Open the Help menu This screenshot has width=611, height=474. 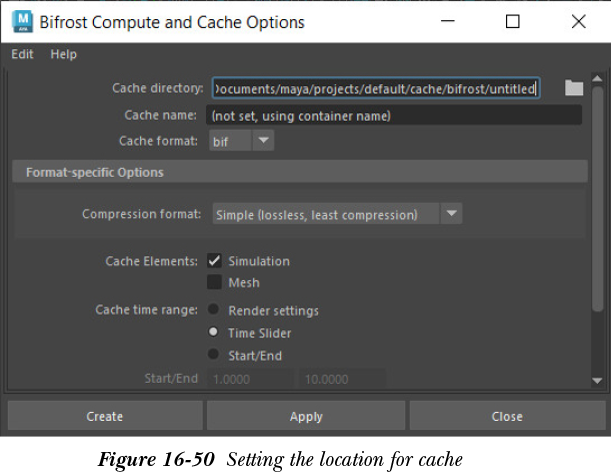[x=63, y=55]
